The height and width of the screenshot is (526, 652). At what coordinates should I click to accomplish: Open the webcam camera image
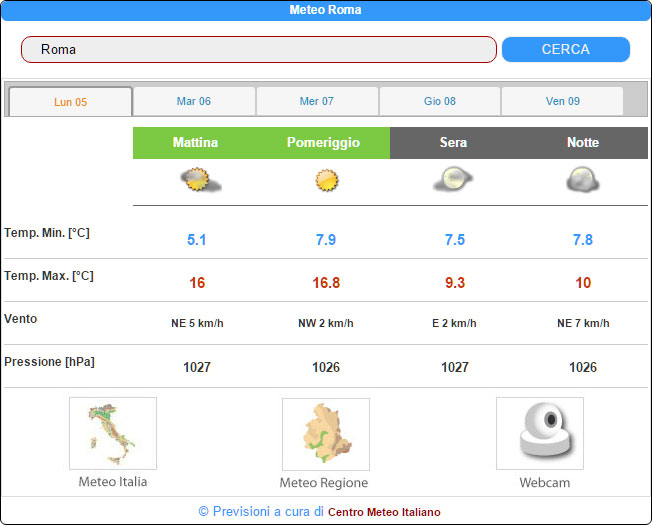click(540, 433)
